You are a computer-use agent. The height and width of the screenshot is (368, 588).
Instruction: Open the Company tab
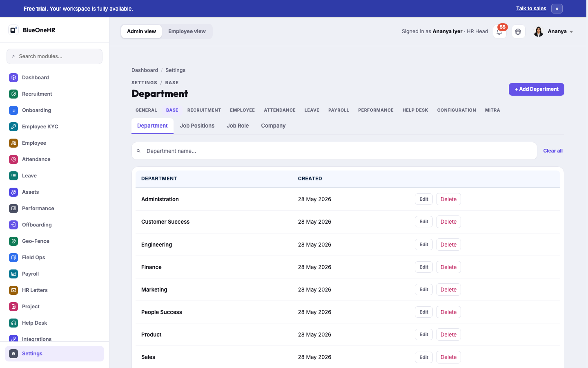coord(273,126)
